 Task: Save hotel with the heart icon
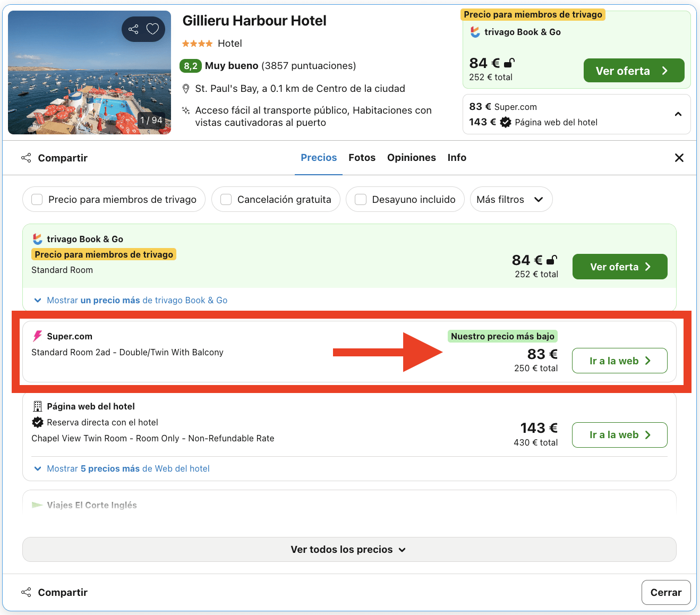pos(153,29)
